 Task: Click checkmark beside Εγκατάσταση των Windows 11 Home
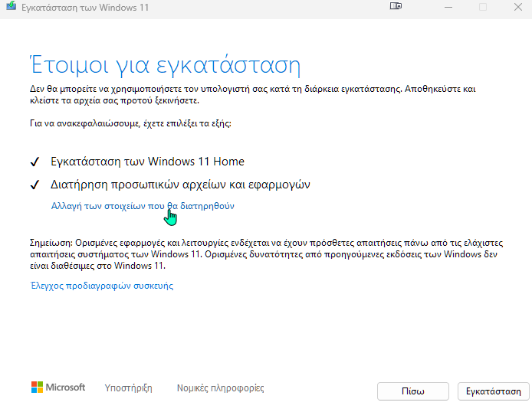pos(34,162)
